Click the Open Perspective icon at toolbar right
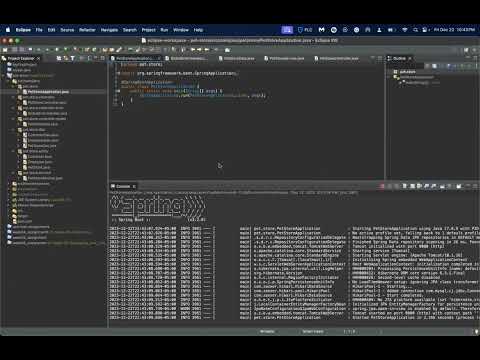The width and height of the screenshot is (480, 360). point(466,50)
